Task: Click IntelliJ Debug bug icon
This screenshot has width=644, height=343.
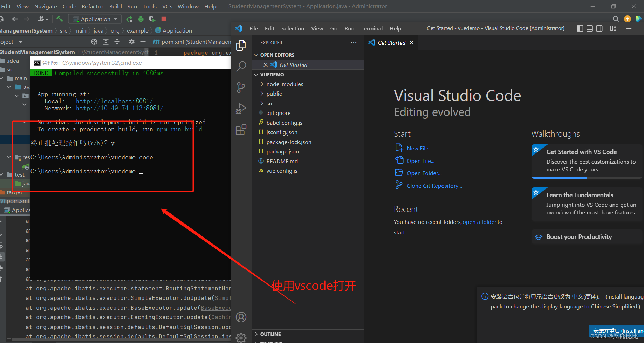Action: [141, 19]
